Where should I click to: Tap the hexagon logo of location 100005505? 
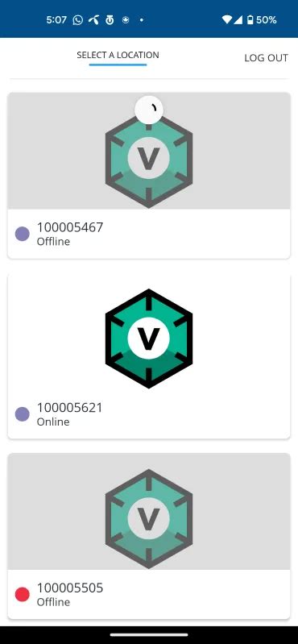click(x=148, y=519)
